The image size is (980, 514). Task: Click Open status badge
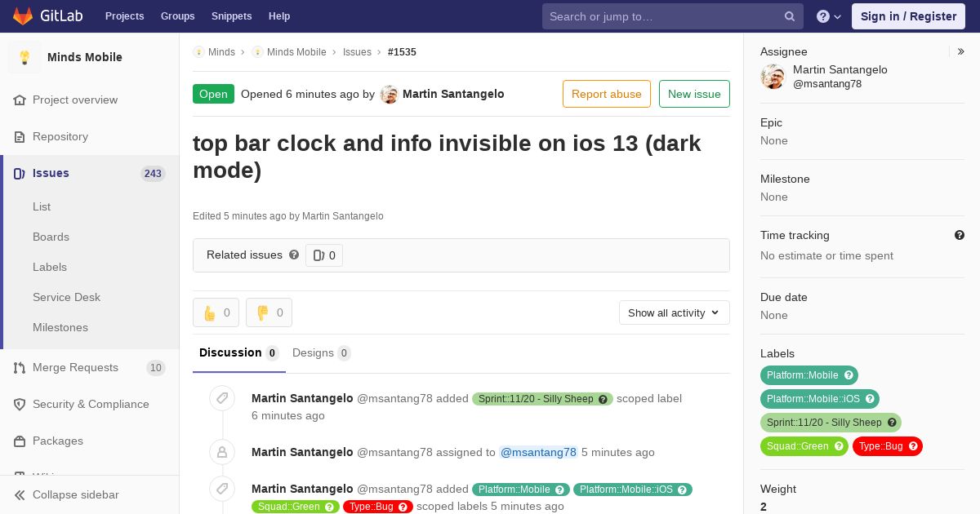click(x=213, y=94)
